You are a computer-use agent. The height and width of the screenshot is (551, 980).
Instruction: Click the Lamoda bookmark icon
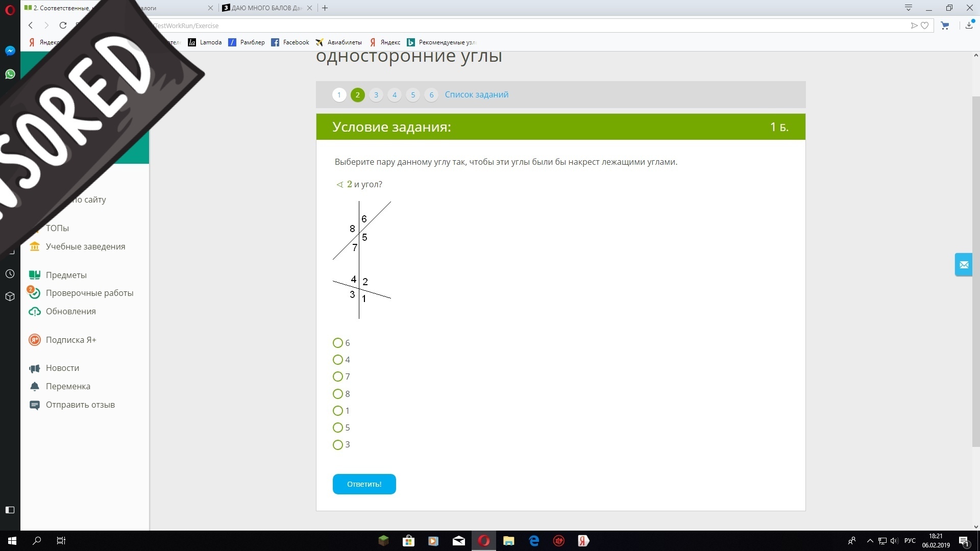[x=192, y=42]
